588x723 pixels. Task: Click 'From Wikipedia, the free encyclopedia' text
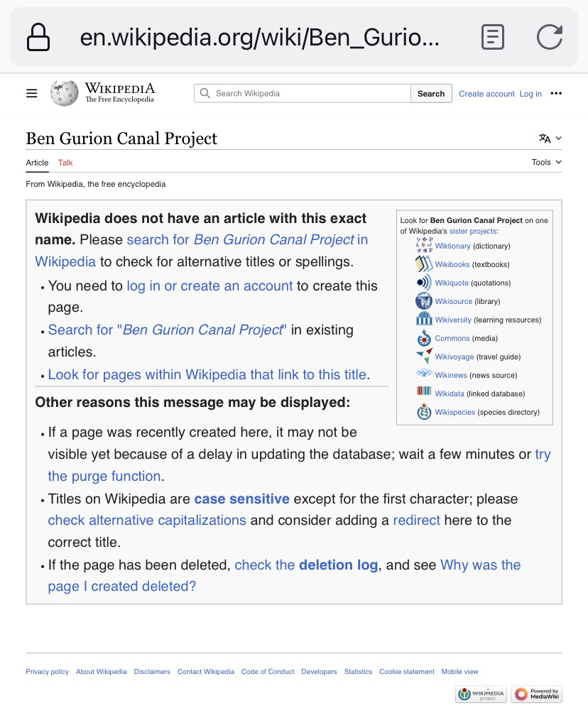(95, 184)
